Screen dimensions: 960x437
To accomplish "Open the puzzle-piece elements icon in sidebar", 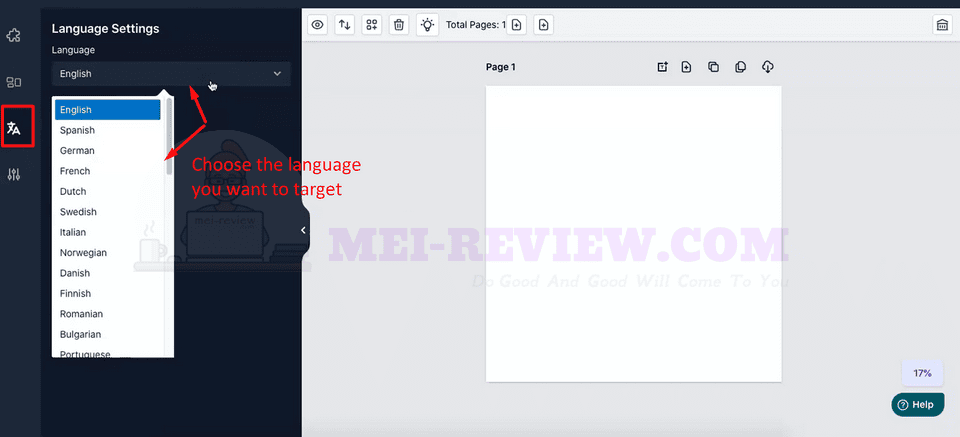I will point(13,35).
